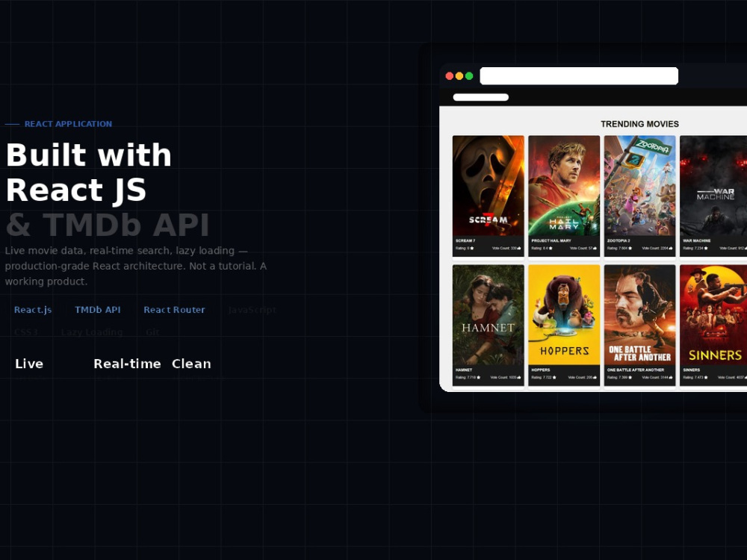Click star icon on One Battle After Another card

pyautogui.click(x=630, y=377)
